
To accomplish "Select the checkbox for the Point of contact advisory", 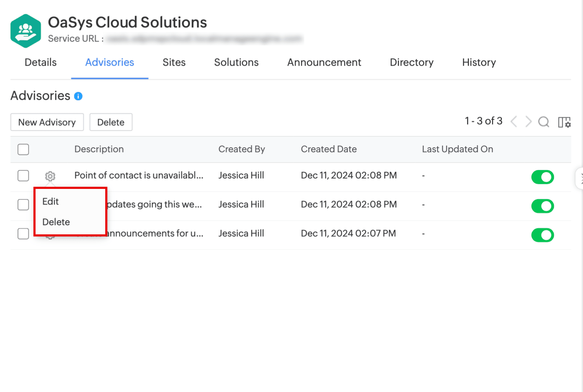I will 23,176.
